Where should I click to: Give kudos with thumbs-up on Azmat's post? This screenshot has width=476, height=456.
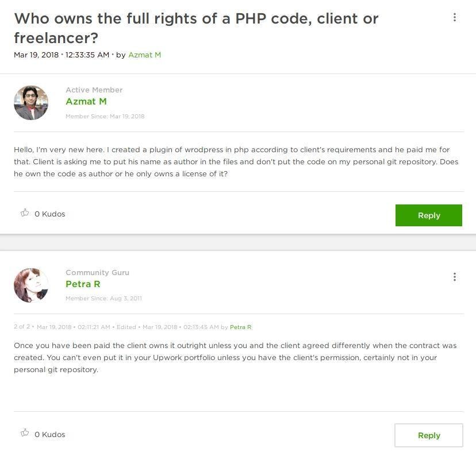coord(25,213)
